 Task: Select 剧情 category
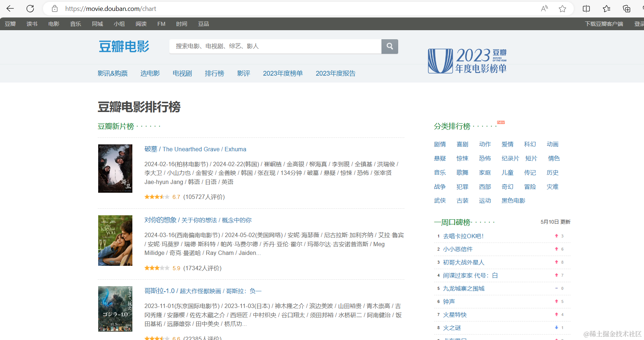(440, 144)
